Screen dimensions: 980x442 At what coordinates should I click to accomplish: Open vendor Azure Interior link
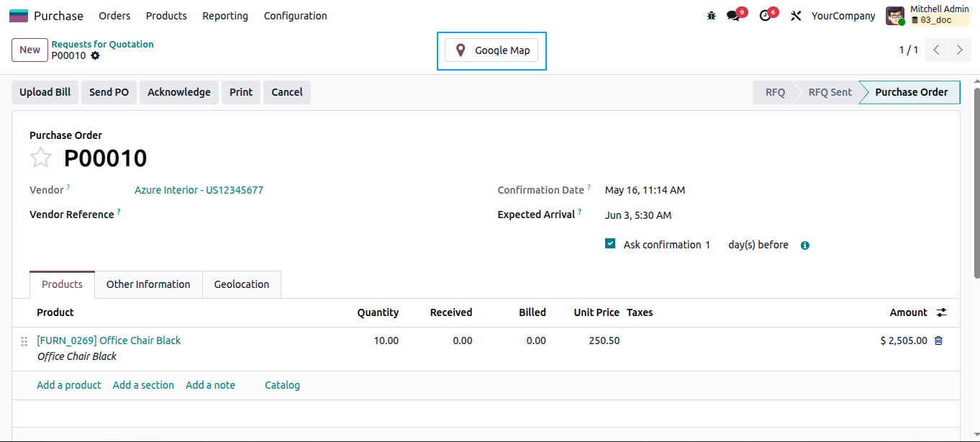[199, 190]
